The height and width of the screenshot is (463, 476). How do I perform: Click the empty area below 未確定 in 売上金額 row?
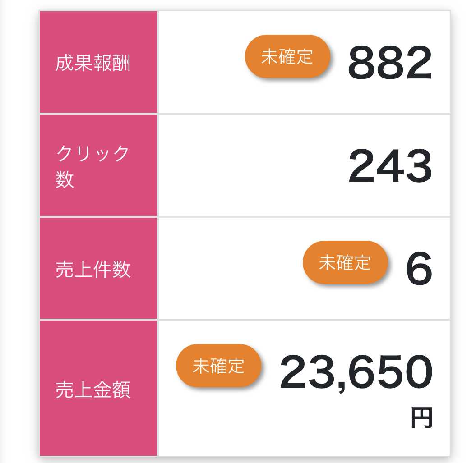pos(218,419)
